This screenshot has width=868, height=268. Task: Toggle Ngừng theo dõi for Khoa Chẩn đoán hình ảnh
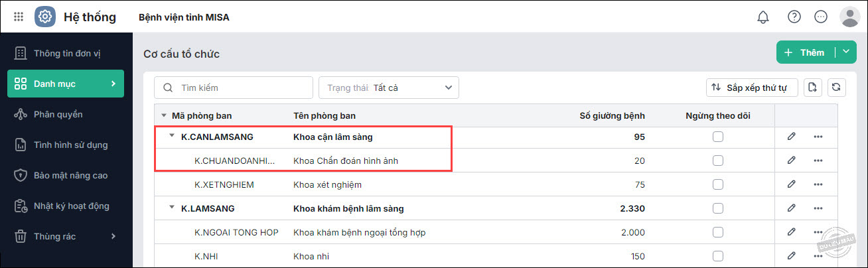pyautogui.click(x=718, y=161)
